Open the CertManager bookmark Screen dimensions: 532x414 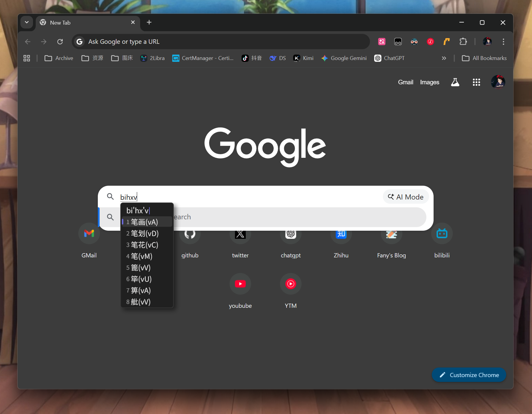[203, 58]
